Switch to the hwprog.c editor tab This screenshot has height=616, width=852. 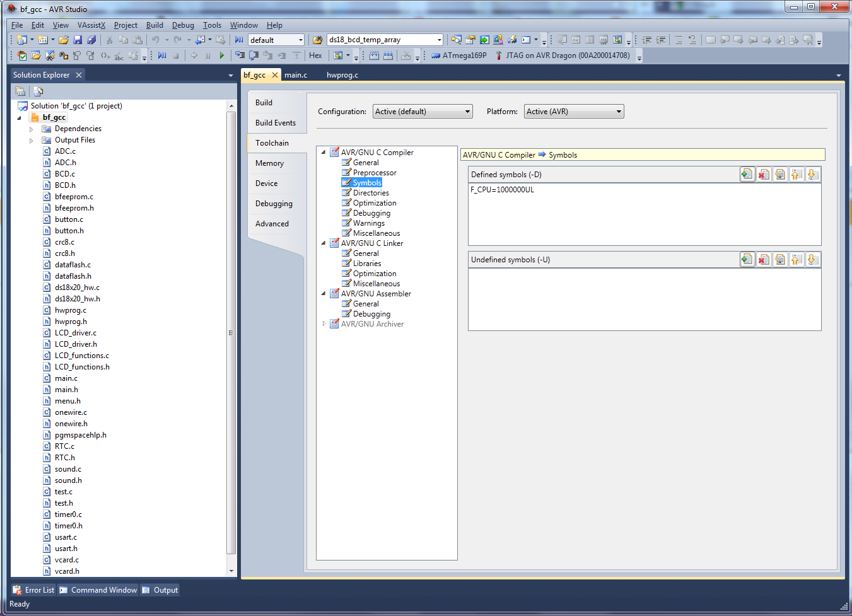[x=342, y=75]
